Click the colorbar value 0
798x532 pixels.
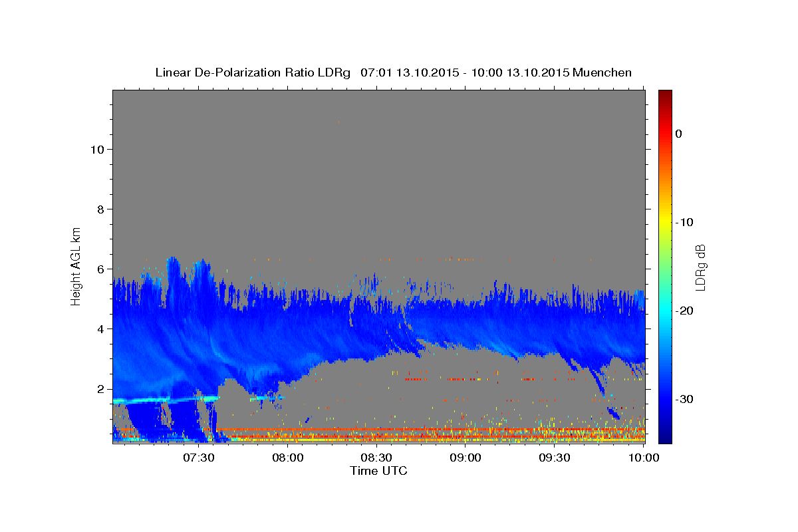pos(679,134)
